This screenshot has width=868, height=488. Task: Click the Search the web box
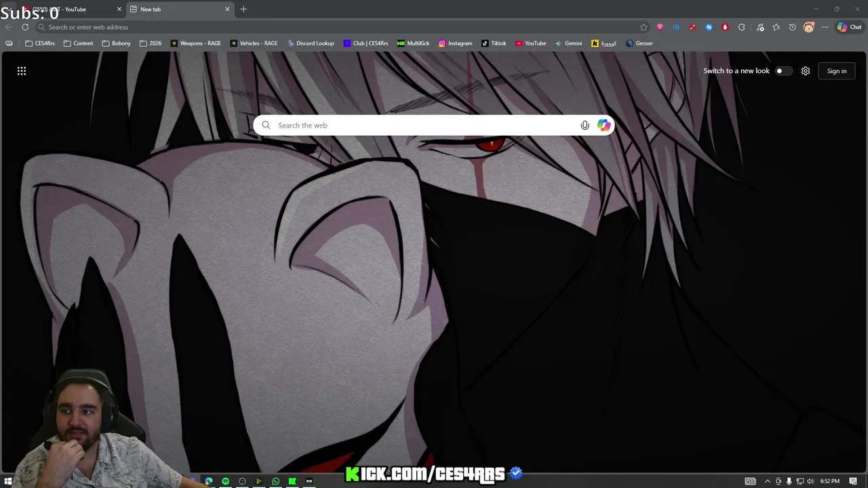(x=434, y=125)
